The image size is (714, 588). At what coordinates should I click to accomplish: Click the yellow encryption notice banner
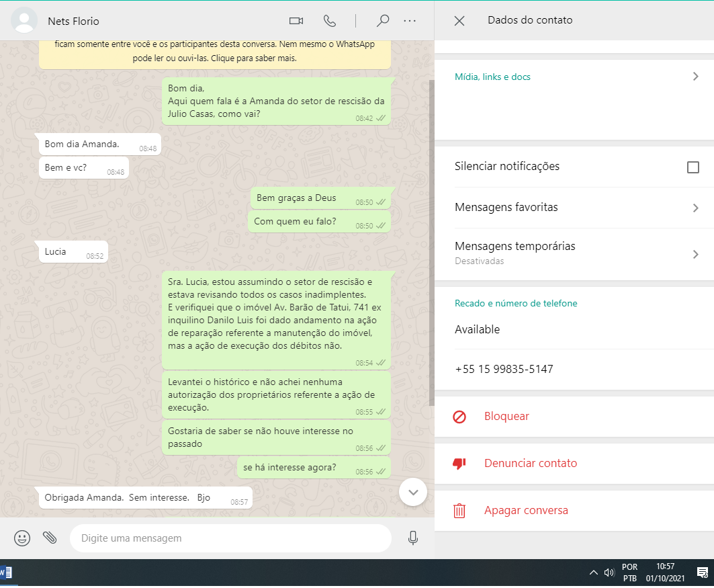pyautogui.click(x=215, y=52)
